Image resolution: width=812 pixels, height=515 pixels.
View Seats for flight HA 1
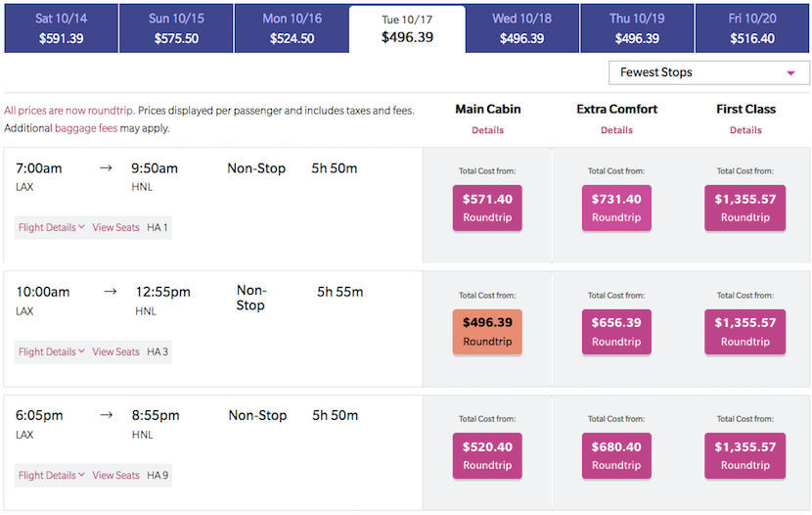[x=115, y=227]
